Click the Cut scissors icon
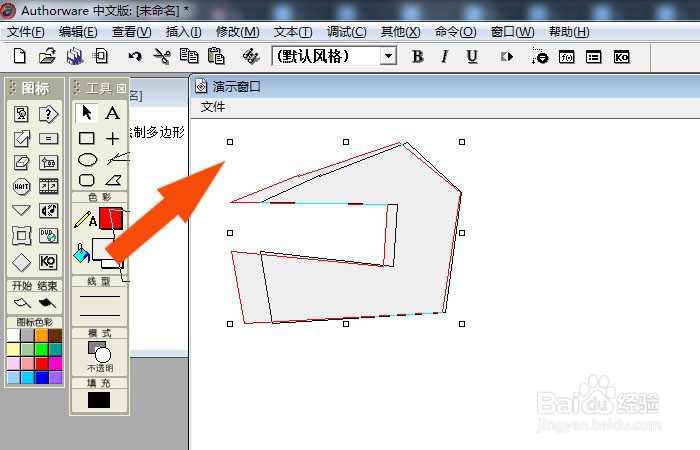Viewport: 700px width, 450px height. pyautogui.click(x=162, y=56)
